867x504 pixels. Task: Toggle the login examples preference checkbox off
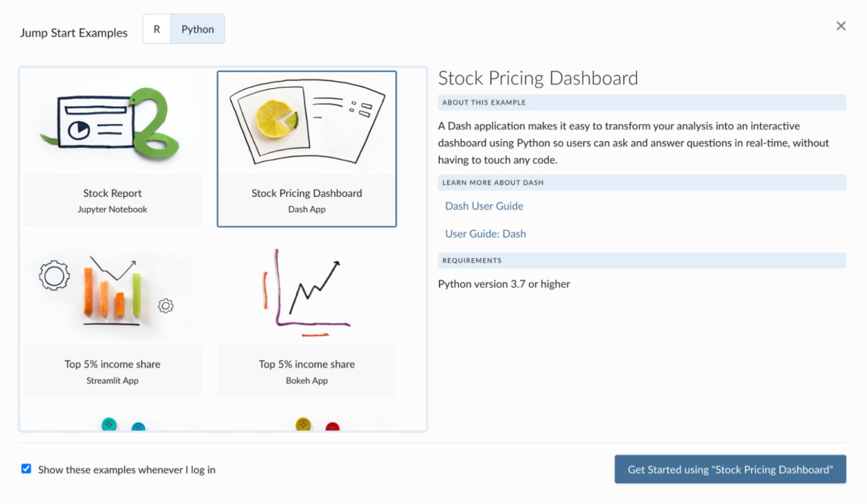click(26, 468)
